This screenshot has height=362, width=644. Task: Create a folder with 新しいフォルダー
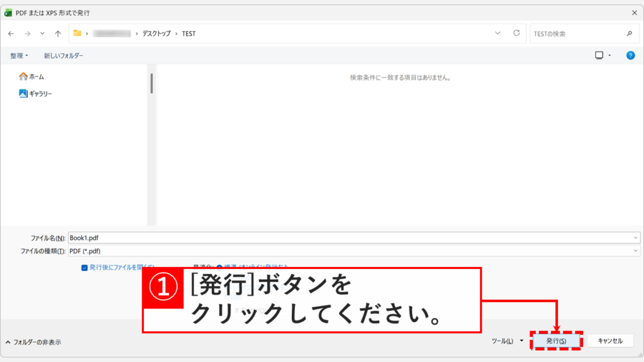64,55
